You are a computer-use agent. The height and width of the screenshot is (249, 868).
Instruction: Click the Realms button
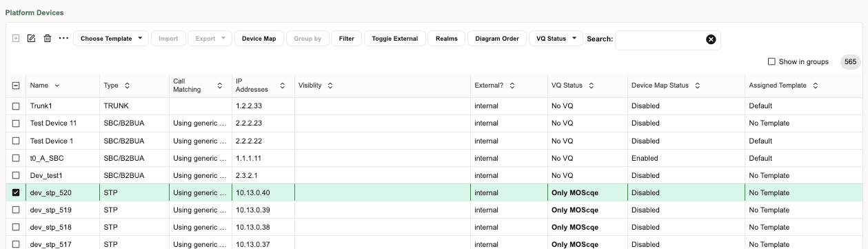click(447, 39)
